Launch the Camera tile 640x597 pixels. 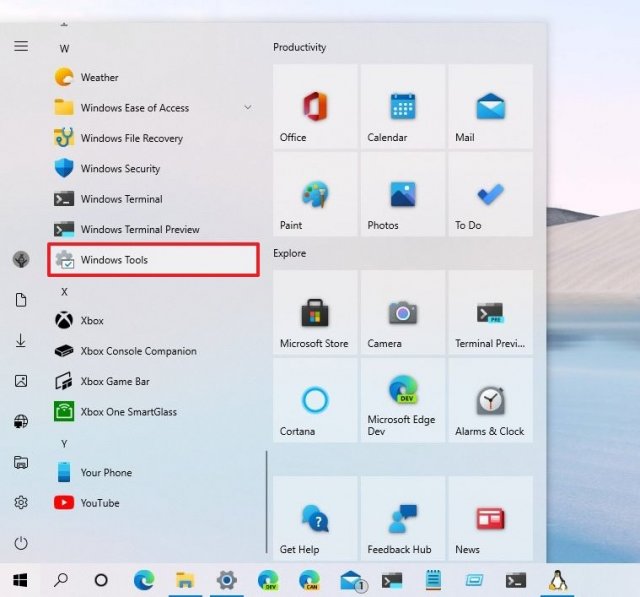tap(403, 312)
